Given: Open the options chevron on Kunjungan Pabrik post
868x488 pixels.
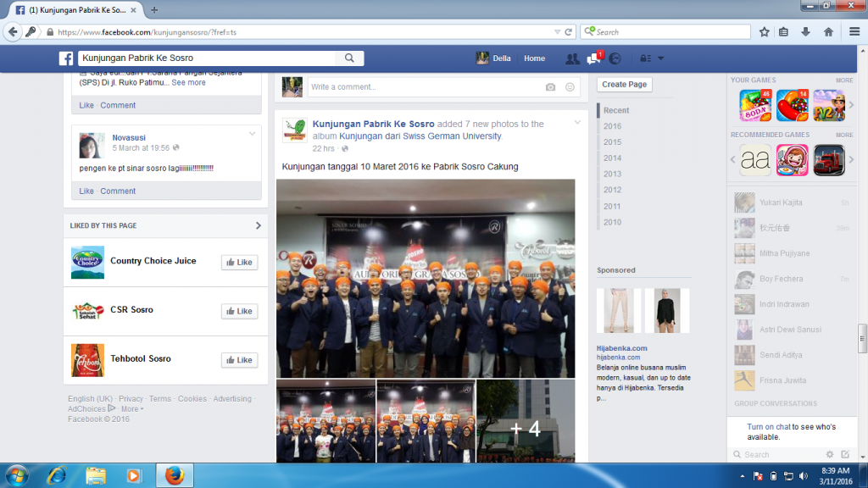Looking at the screenshot, I should point(577,122).
